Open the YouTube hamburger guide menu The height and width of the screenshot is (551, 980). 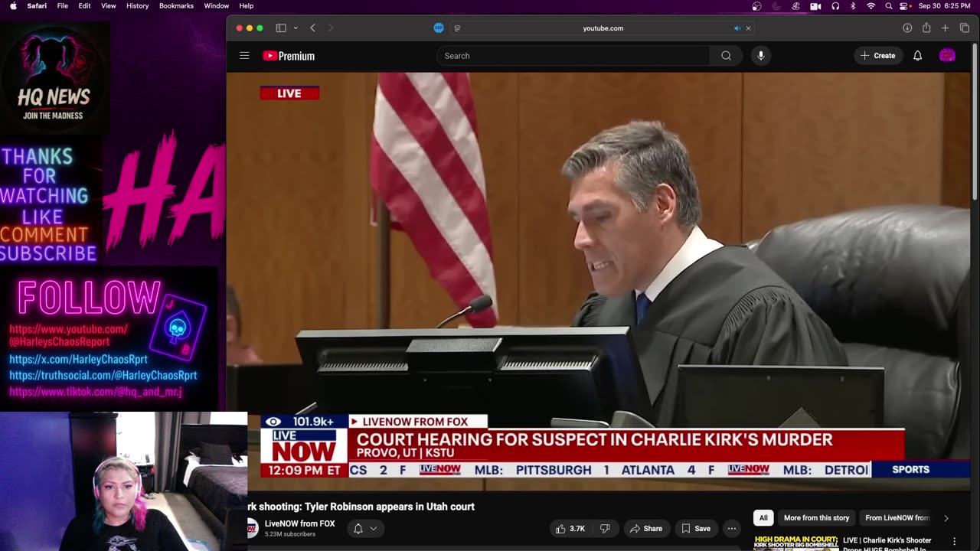tap(244, 56)
